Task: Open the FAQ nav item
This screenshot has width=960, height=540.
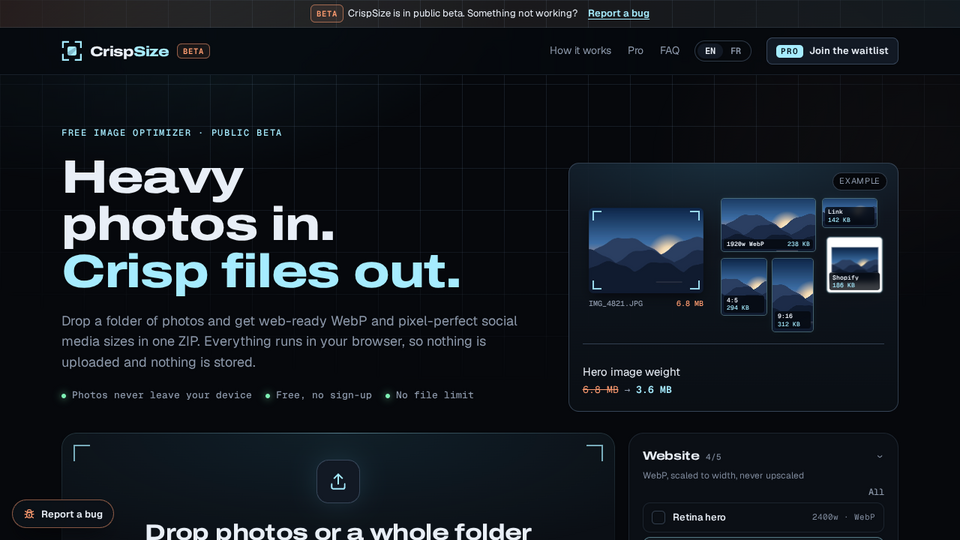Action: 669,51
